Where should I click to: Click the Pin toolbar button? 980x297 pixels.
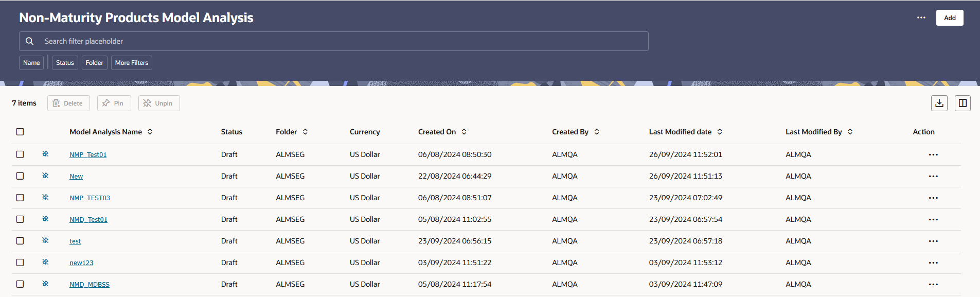(x=114, y=103)
